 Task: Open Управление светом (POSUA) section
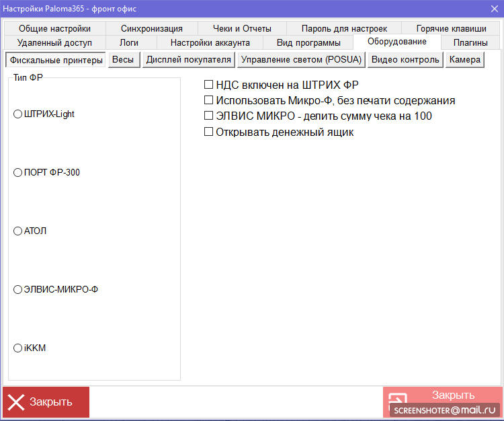point(301,60)
